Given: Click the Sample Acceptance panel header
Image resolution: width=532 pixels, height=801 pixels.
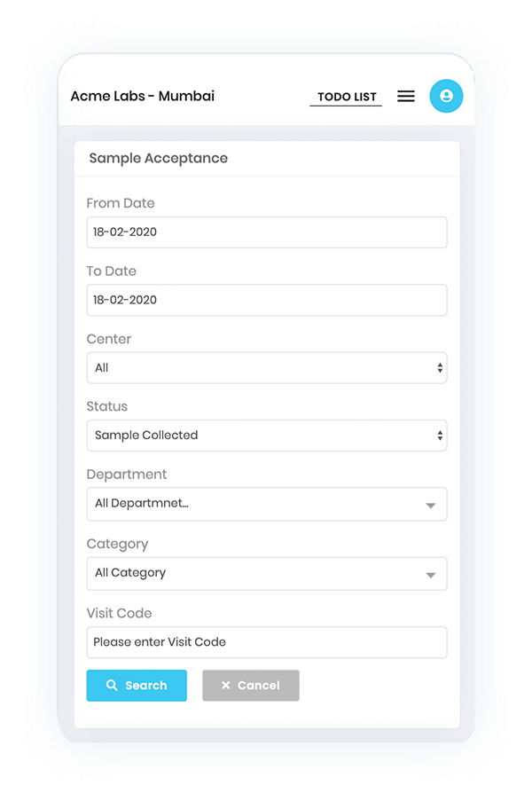Looking at the screenshot, I should coord(159,159).
